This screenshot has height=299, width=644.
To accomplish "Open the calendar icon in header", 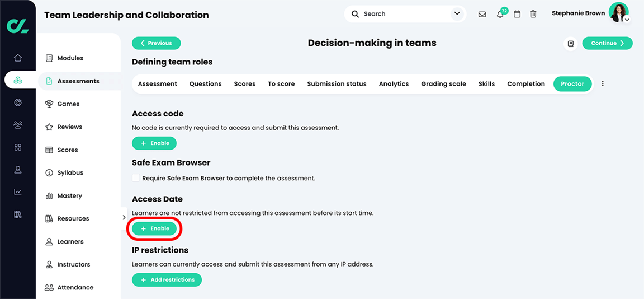I will 517,14.
